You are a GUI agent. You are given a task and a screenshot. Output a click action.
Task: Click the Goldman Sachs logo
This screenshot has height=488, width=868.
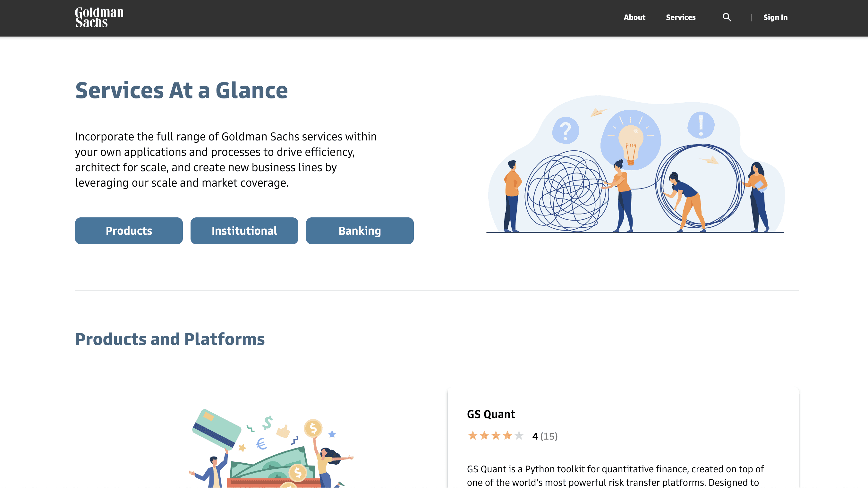(99, 17)
